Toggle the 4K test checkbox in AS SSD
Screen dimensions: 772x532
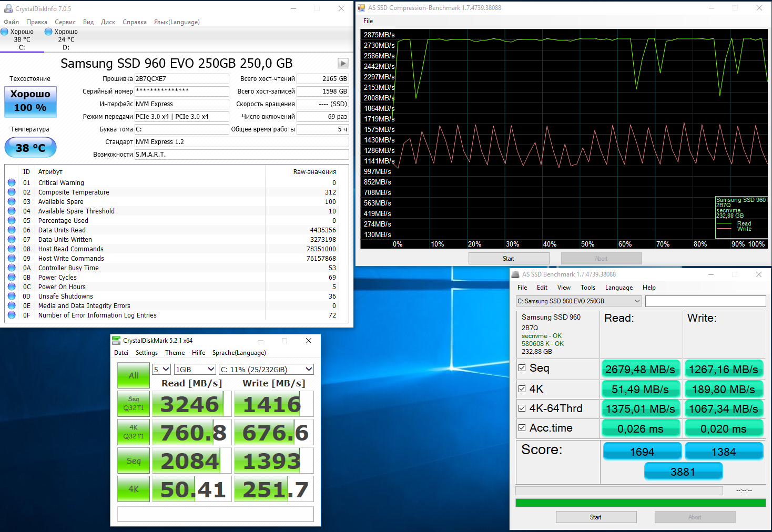click(x=522, y=389)
